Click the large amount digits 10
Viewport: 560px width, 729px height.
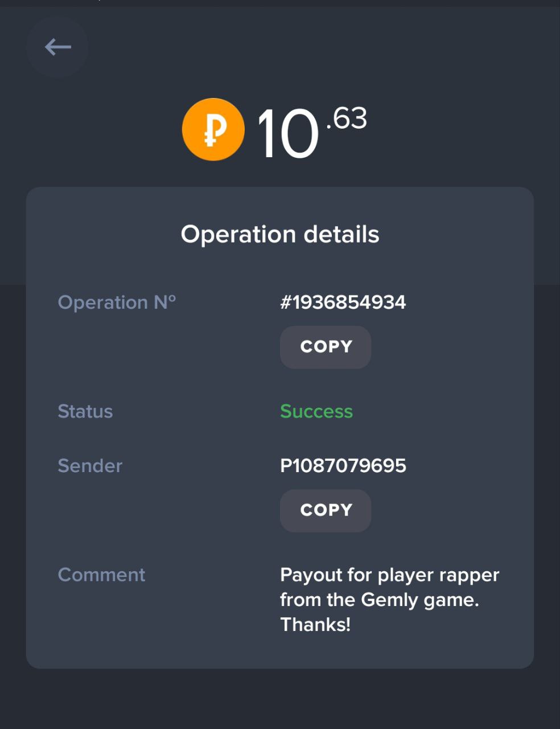click(287, 134)
